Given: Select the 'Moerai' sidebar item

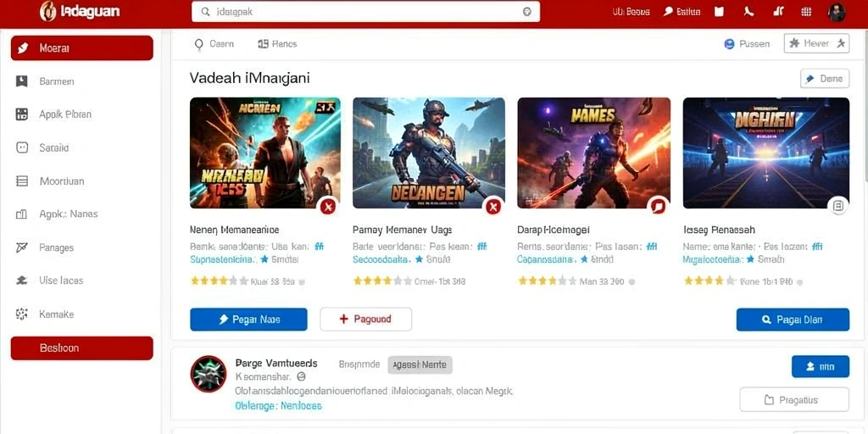Looking at the screenshot, I should coord(82,48).
